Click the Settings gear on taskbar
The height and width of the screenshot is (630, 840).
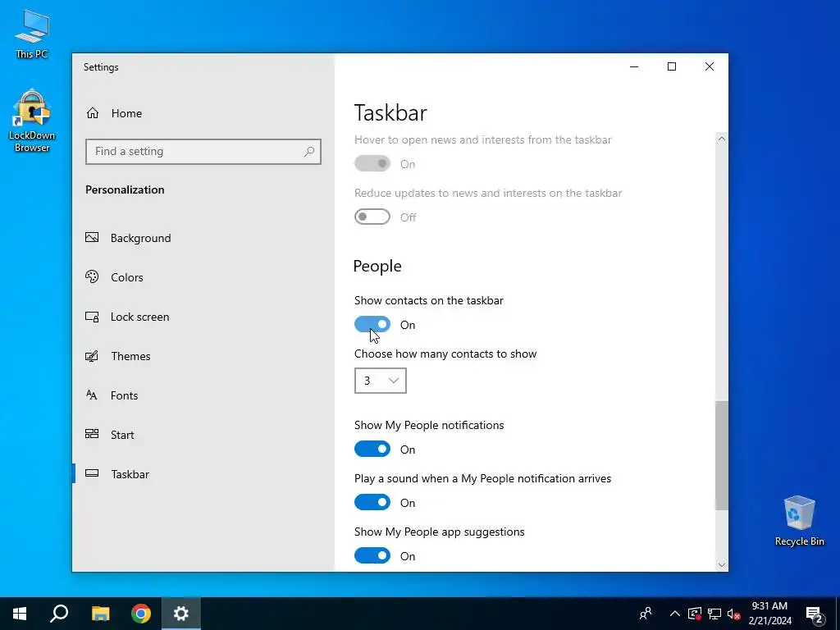tap(181, 614)
